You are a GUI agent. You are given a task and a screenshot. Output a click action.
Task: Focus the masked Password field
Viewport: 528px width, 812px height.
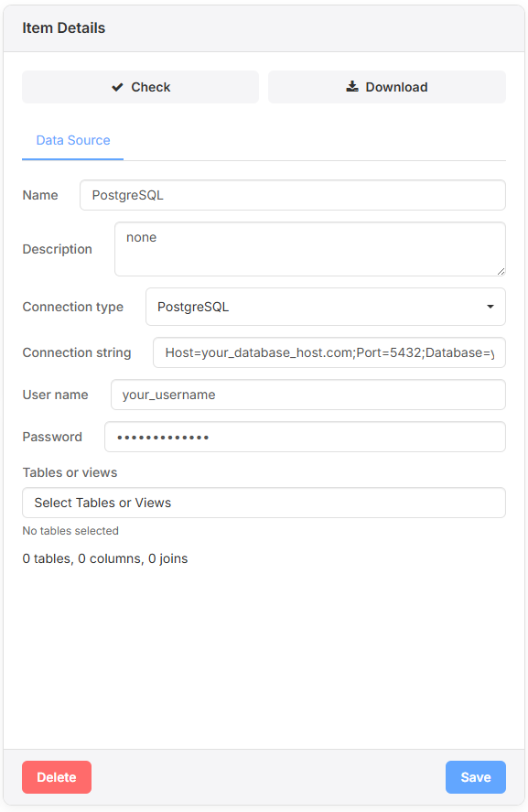pyautogui.click(x=305, y=437)
